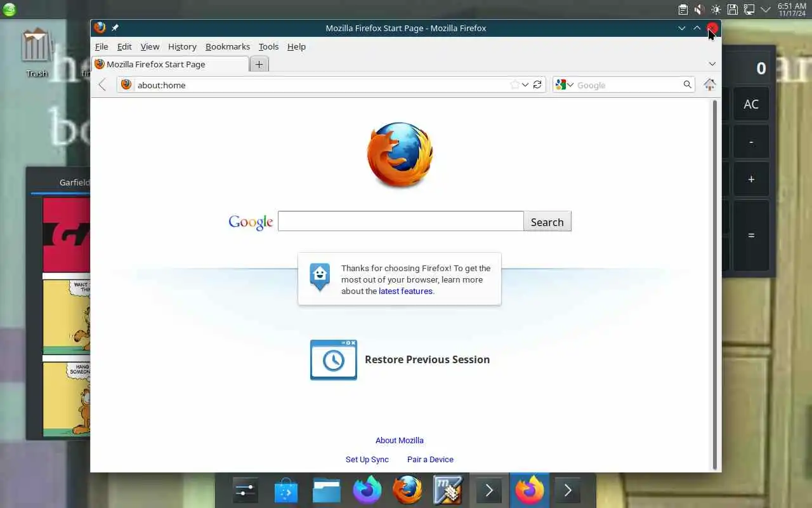Open the address bar history dropdown
Viewport: 812px width, 508px height.
[525, 84]
